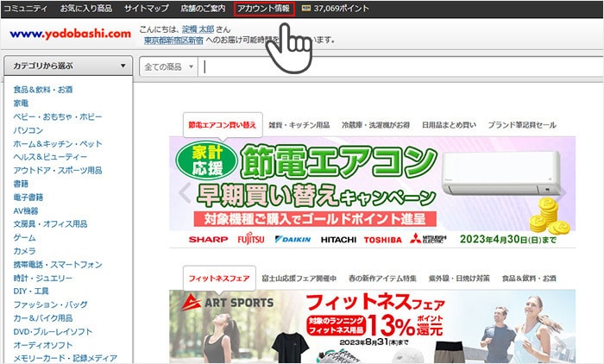Select category 食品&飲料・お酒 in sidebar
604x364 pixels.
point(43,90)
